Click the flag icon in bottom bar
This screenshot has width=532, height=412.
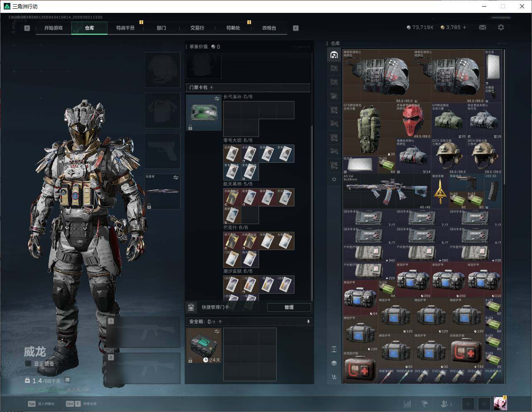(x=425, y=404)
